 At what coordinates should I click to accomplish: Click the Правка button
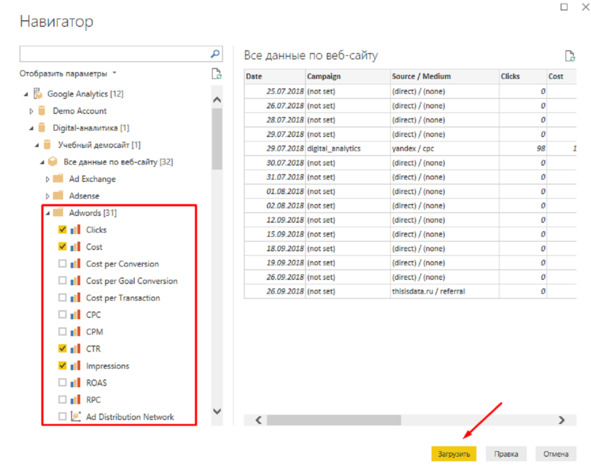[506, 454]
